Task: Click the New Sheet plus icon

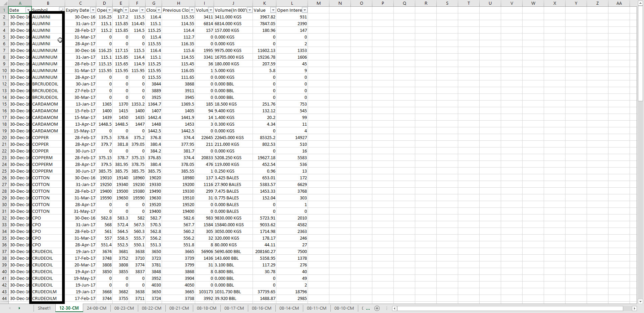Action: click(x=377, y=308)
